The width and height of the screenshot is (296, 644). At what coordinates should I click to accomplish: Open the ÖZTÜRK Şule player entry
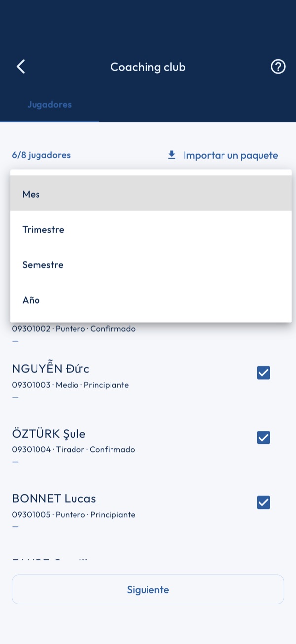click(148, 446)
